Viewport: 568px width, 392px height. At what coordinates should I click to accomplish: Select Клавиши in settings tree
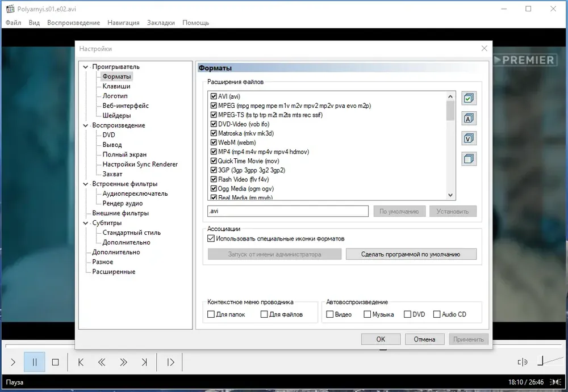(x=116, y=86)
